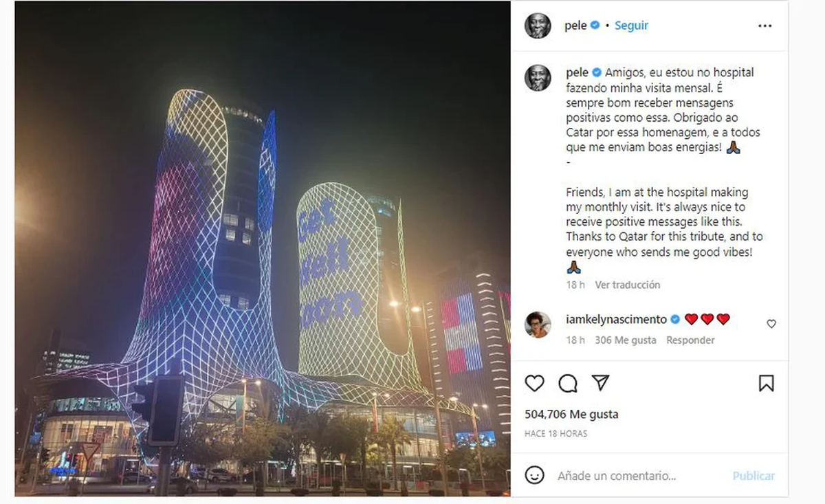Open the iamkelynascimento username link

[616, 319]
